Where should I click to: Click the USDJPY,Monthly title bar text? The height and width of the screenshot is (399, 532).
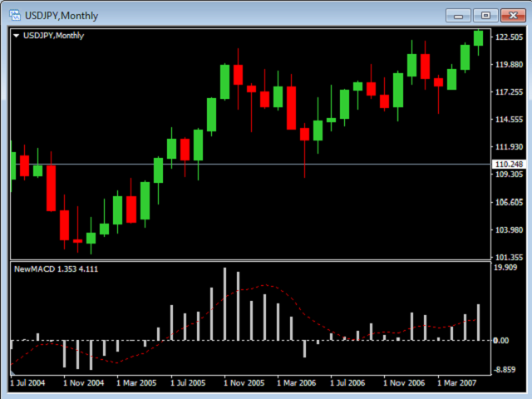[62, 16]
